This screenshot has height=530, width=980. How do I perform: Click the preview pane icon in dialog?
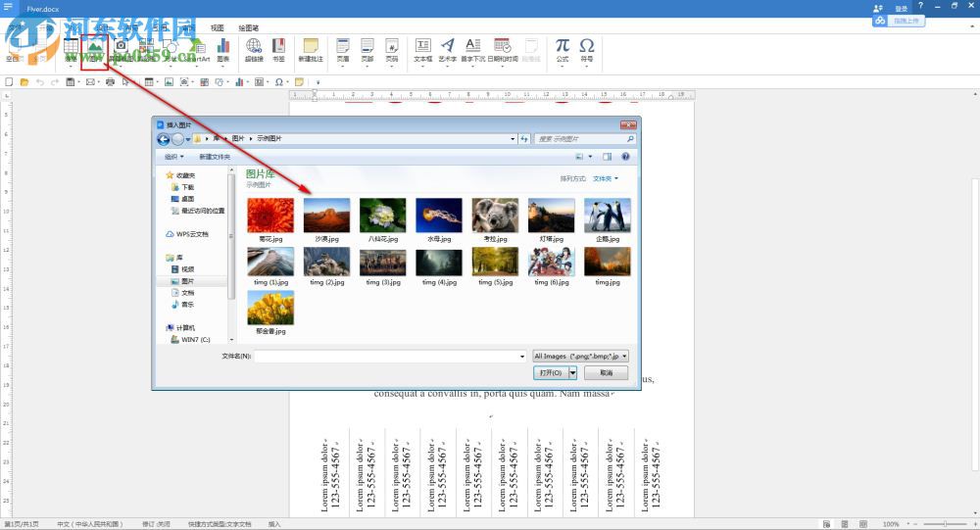(607, 156)
